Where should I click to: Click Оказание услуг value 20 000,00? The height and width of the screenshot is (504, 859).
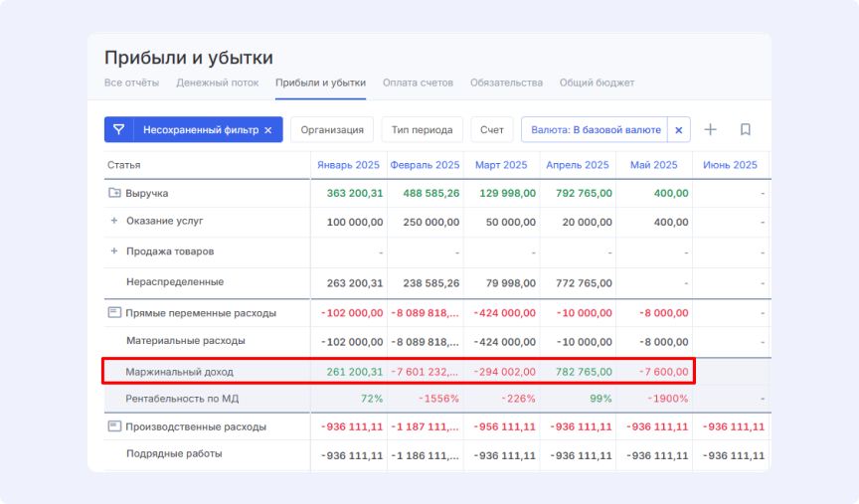[587, 222]
